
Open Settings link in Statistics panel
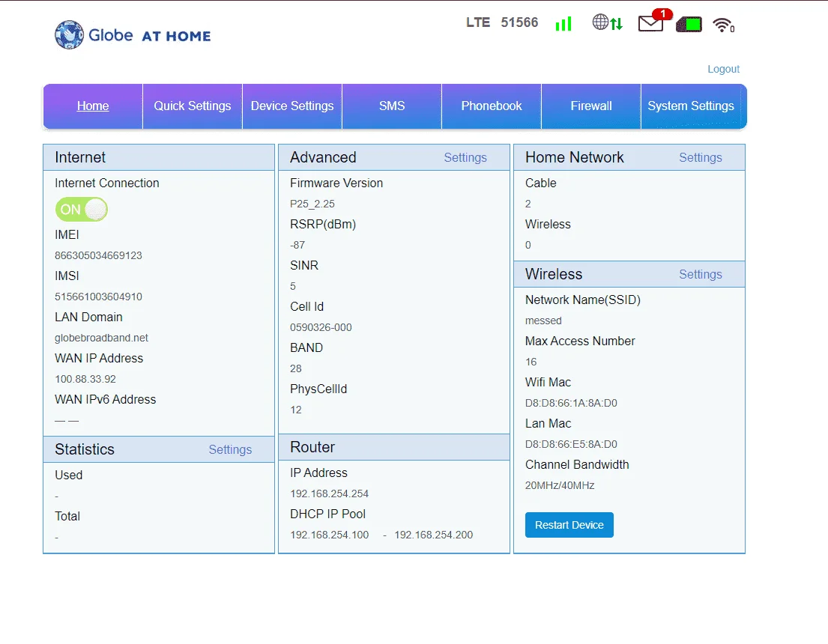tap(230, 450)
